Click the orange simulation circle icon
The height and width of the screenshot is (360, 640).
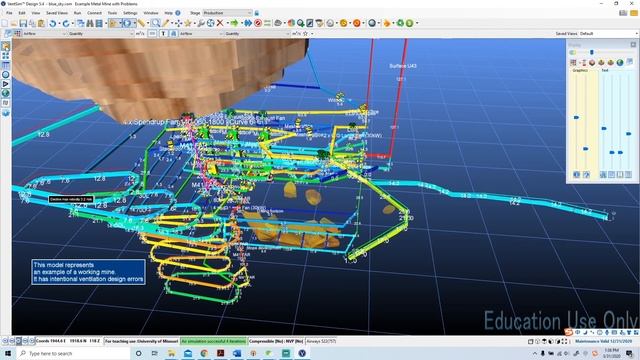357,23
